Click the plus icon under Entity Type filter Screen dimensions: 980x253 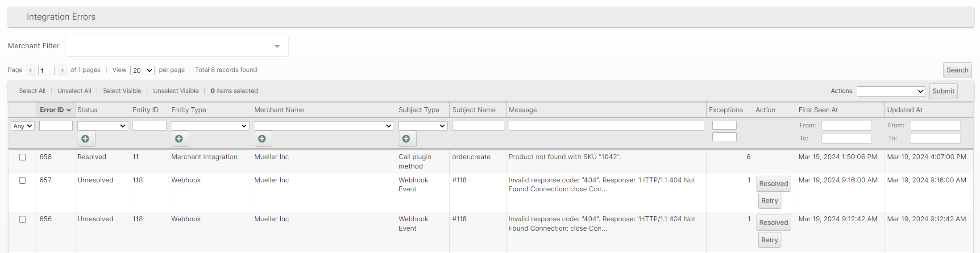coord(179,139)
